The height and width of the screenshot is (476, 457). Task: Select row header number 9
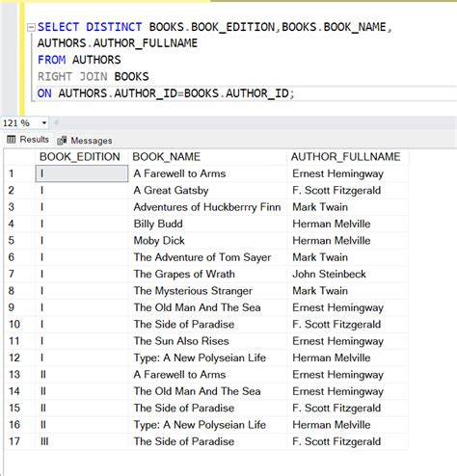19,307
